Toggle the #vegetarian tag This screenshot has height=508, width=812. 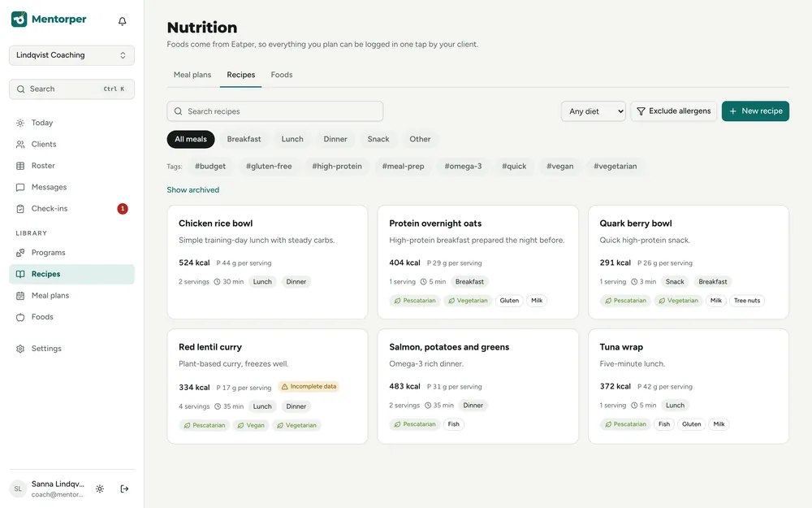click(x=615, y=167)
